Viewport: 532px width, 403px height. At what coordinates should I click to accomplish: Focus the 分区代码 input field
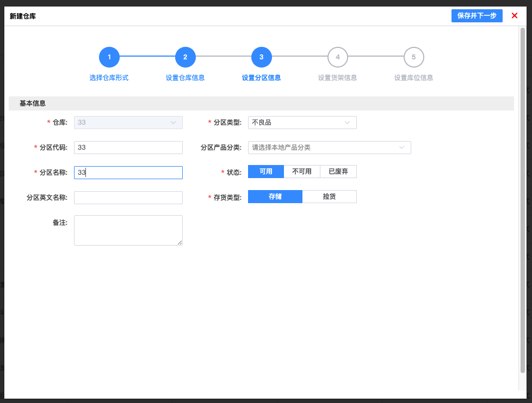point(128,148)
